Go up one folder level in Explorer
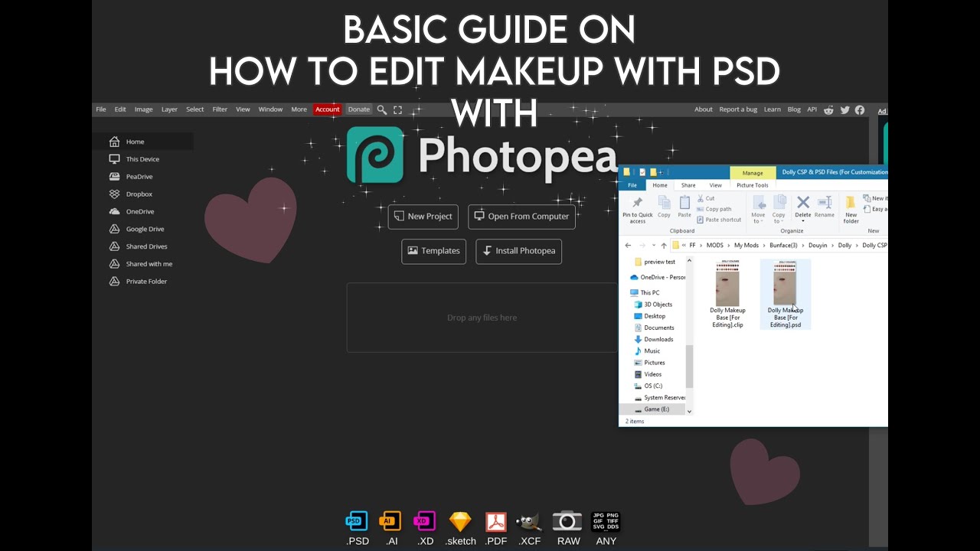The image size is (980, 551). 664,246
